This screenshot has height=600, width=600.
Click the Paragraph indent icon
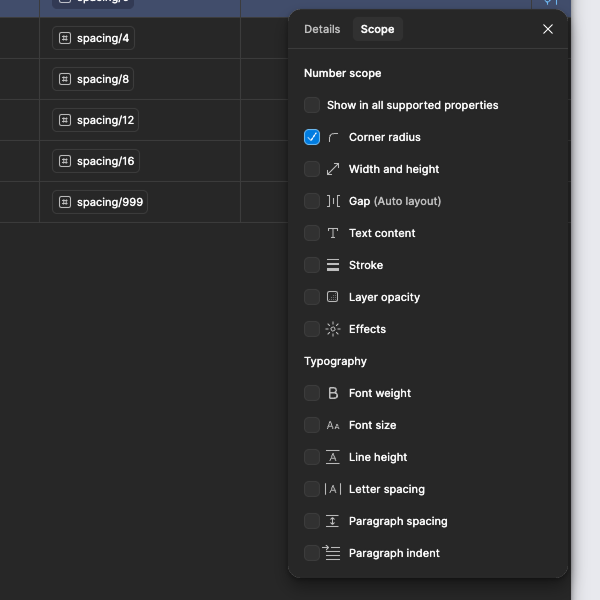332,553
